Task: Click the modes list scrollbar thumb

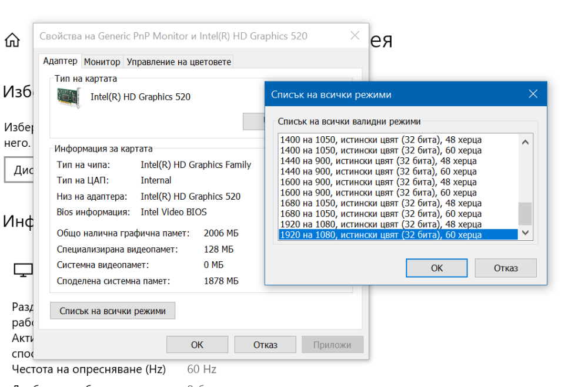Action: [525, 213]
